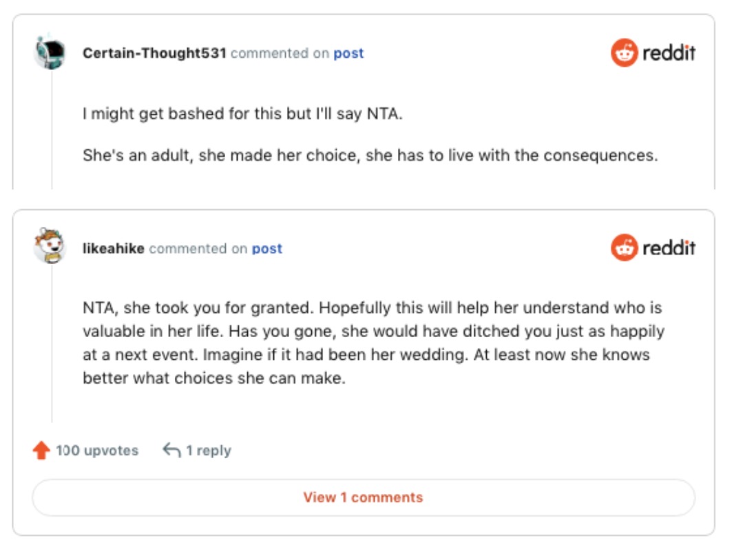
Task: Open the '1 reply' link
Action: (x=208, y=451)
